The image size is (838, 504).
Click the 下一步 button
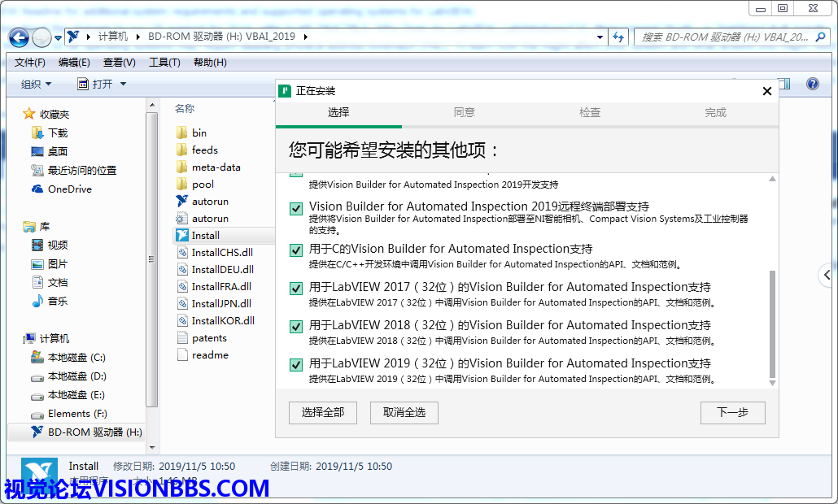(x=732, y=413)
